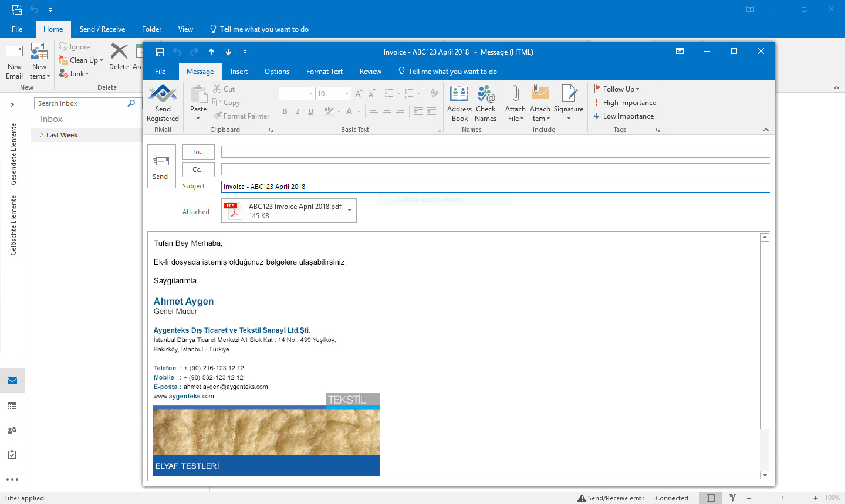Viewport: 845px width, 504px height.
Task: Toggle Low Importance tag
Action: point(623,116)
